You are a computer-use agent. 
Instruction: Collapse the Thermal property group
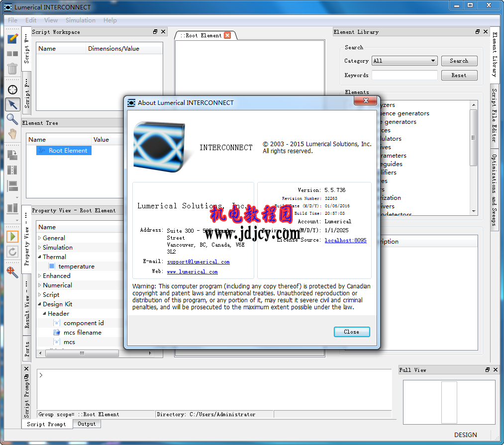point(39,257)
